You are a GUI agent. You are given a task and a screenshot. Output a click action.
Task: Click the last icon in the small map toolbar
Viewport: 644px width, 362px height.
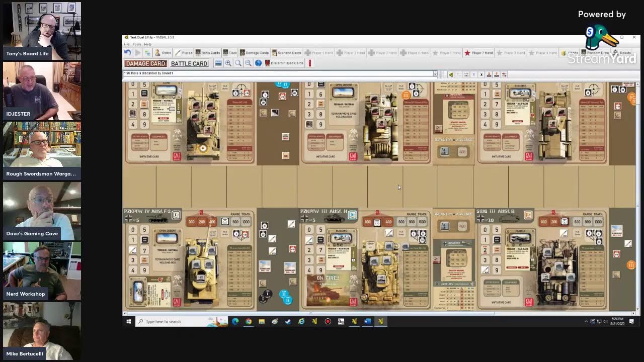click(x=504, y=74)
